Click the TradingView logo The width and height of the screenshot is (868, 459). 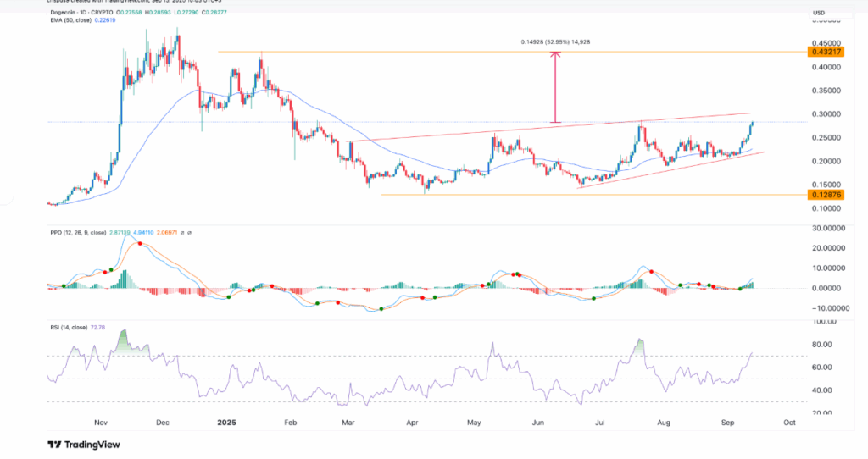click(x=84, y=445)
